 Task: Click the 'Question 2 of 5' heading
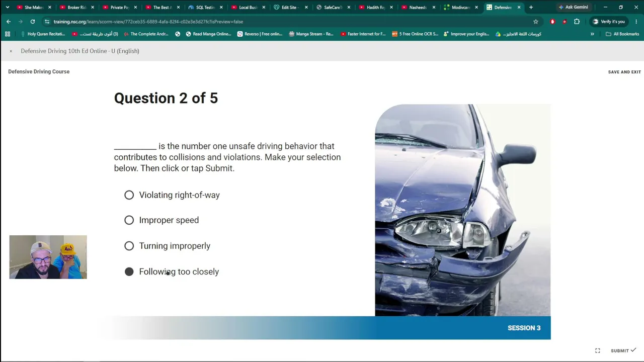click(166, 98)
